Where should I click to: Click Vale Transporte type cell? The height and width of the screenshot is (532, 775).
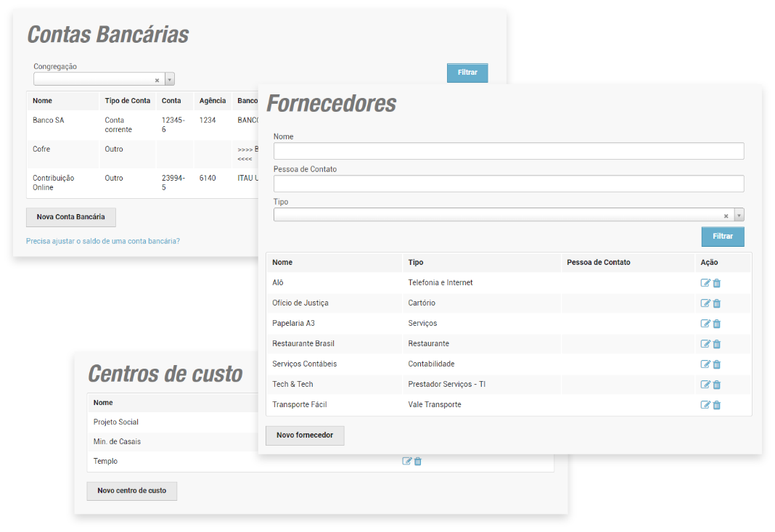(x=435, y=404)
